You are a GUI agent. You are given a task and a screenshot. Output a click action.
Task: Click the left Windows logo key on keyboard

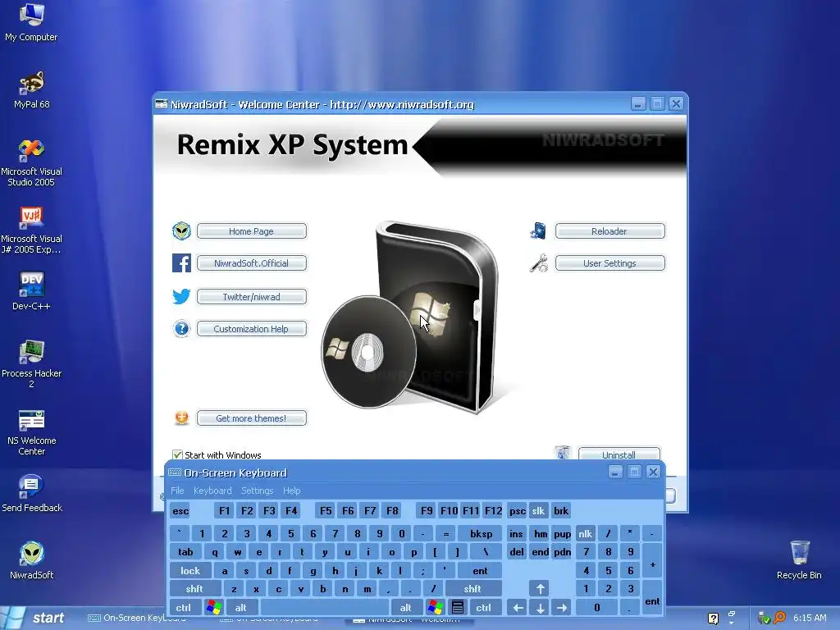coord(214,607)
